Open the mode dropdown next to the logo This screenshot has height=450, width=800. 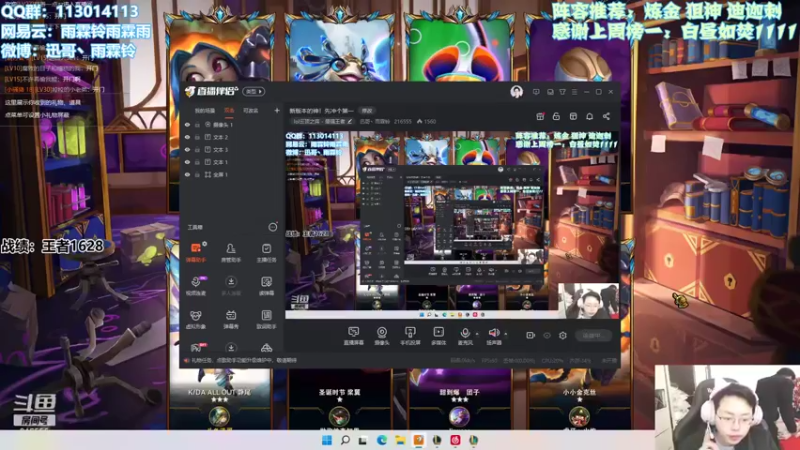[x=254, y=91]
